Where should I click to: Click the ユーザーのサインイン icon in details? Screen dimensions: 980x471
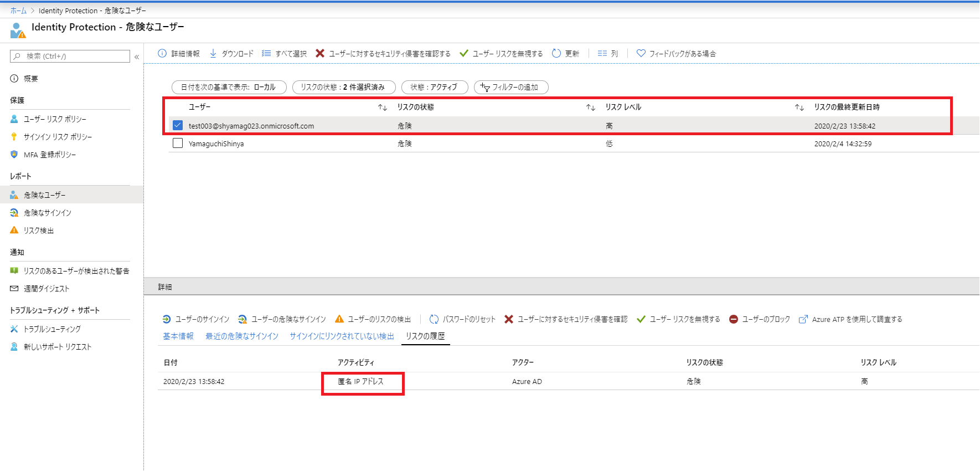(167, 319)
